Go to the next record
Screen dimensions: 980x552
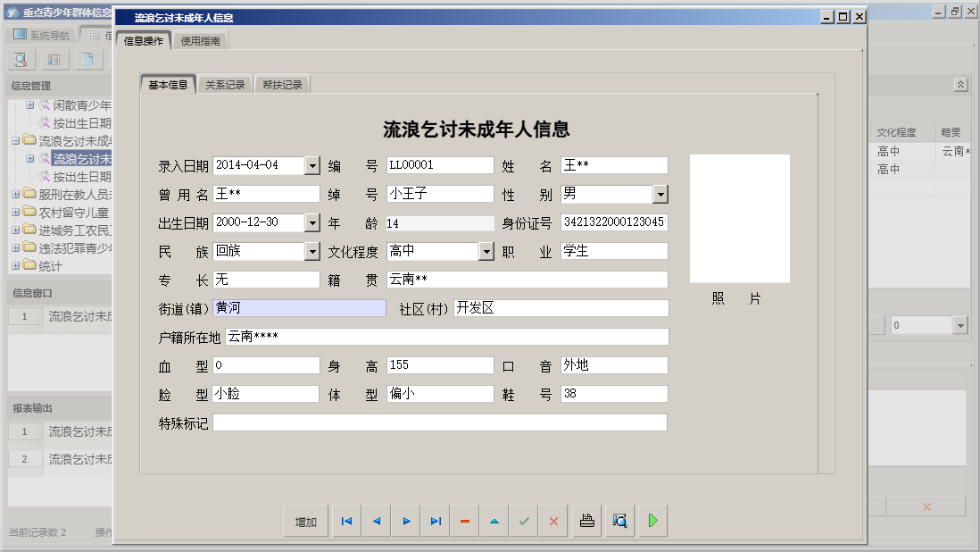(x=405, y=520)
